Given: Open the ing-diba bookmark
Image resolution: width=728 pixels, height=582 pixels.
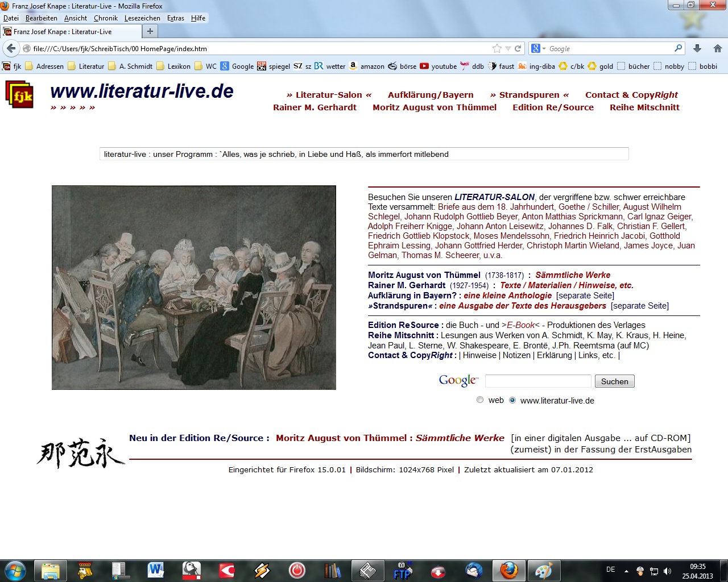Looking at the screenshot, I should tap(536, 66).
